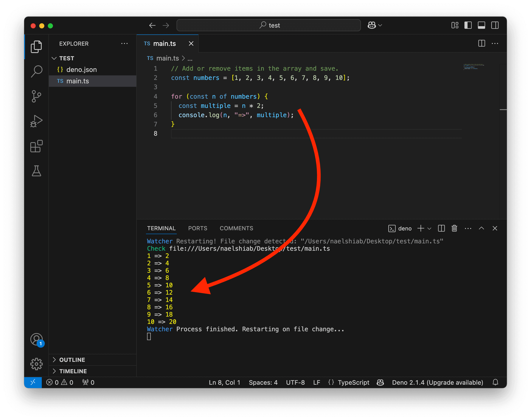Screen dimensions: 531x420
Task: Close the terminal panel
Action: coord(495,229)
